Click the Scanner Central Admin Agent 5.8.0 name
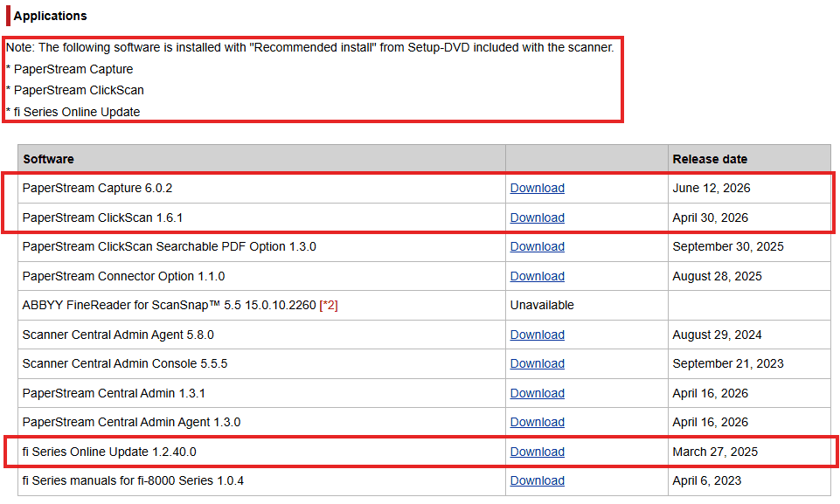840x504 pixels. pos(118,335)
